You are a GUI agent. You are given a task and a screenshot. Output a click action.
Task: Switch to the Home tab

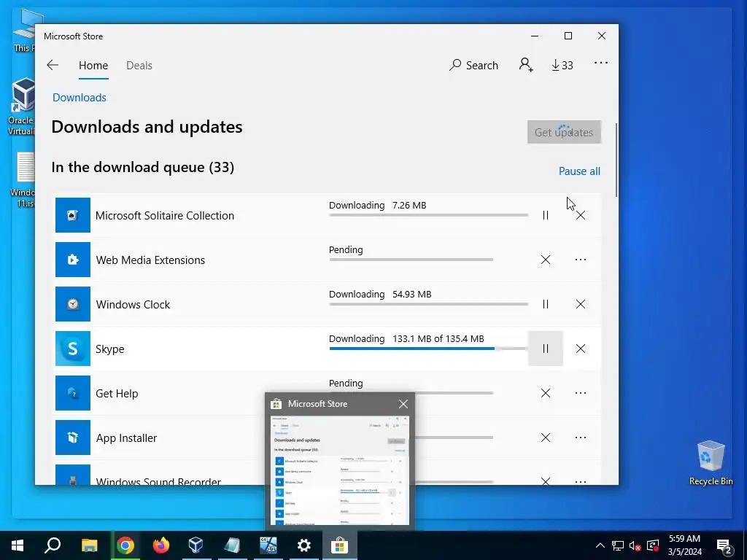(93, 65)
